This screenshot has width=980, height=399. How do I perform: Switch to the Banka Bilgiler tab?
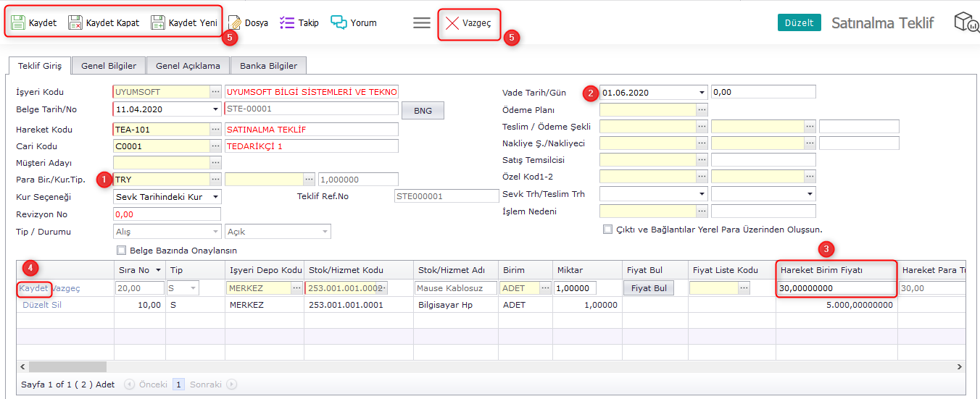(268, 66)
